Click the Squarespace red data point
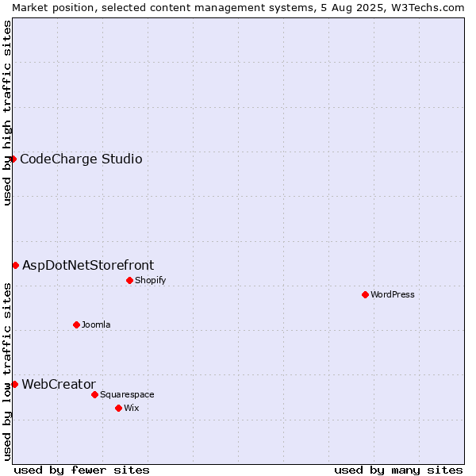Screen dimensions: 476x476 (94, 395)
